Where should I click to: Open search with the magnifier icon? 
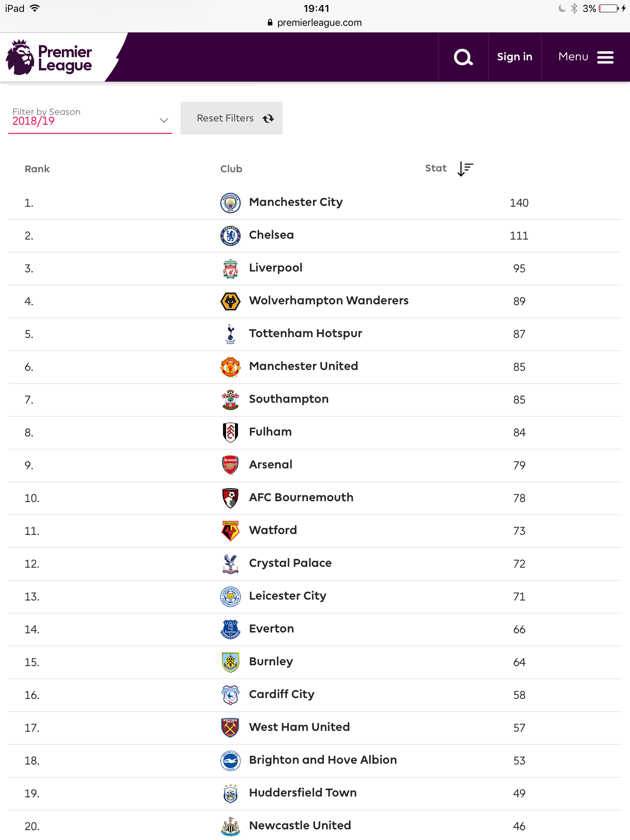pyautogui.click(x=463, y=57)
